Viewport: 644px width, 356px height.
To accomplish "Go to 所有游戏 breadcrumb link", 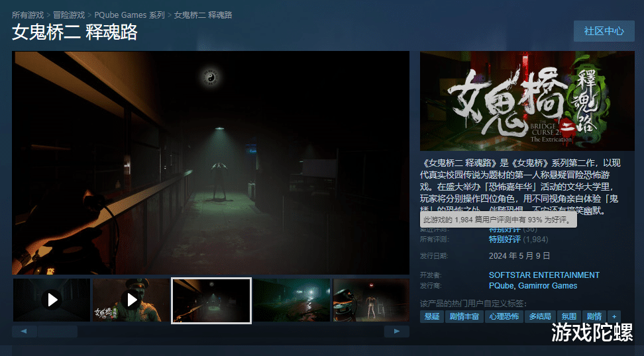I will (28, 15).
